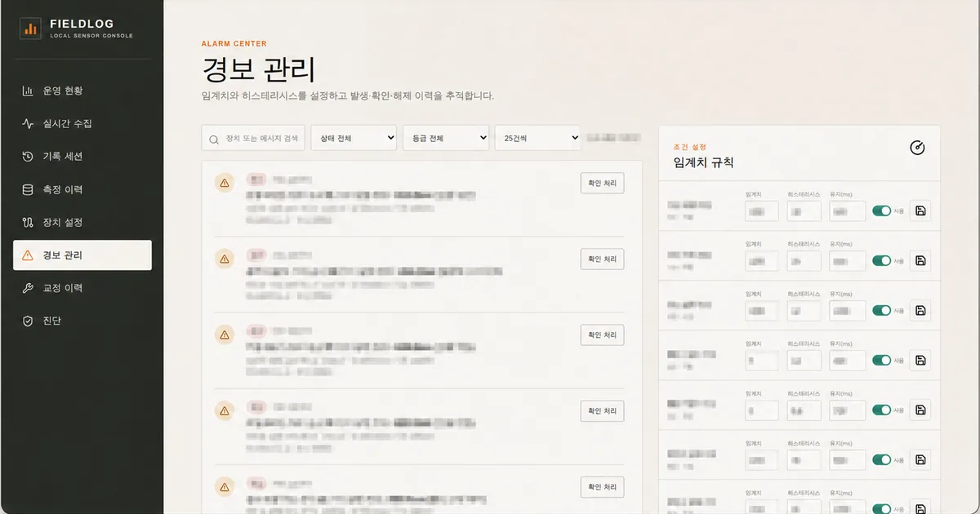This screenshot has width=980, height=514.
Task: Click save icon on the fifth threshold rule
Action: (920, 410)
